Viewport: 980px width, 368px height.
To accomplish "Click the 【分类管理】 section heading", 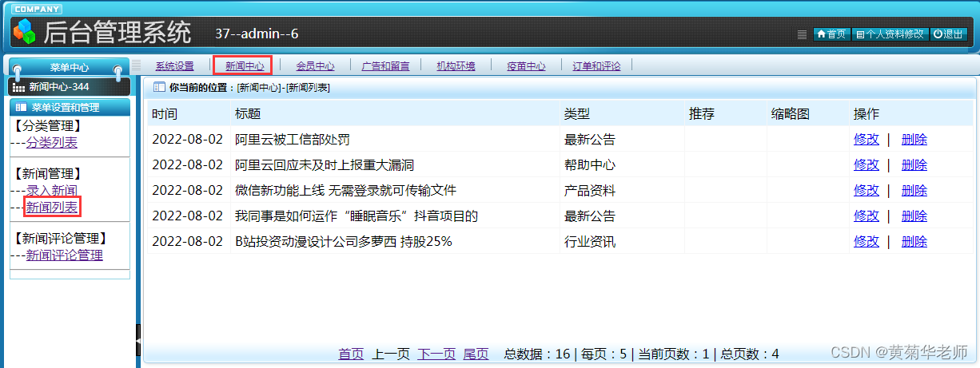I will click(x=49, y=125).
